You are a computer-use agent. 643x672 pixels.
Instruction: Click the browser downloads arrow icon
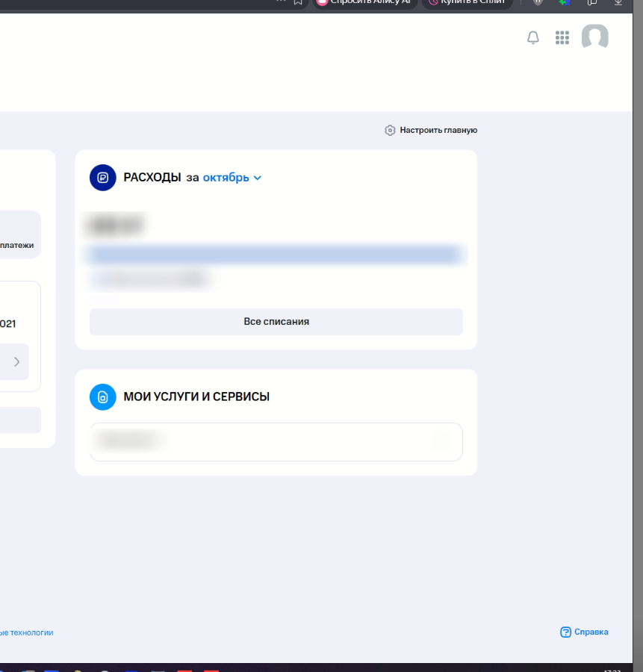(616, 2)
